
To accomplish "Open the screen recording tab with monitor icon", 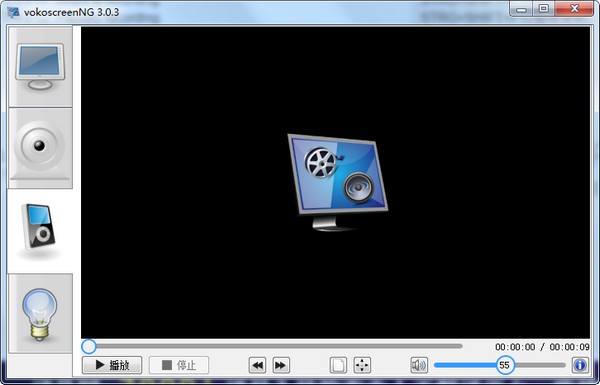I will tap(40, 67).
